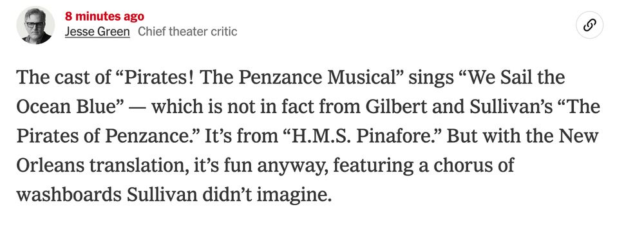
Task: Click the words "Ocean Blue" in the post
Action: (67, 107)
